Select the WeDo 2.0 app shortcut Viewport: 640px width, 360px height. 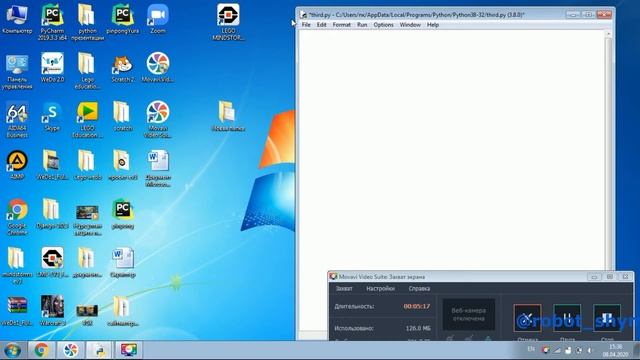pos(52,68)
